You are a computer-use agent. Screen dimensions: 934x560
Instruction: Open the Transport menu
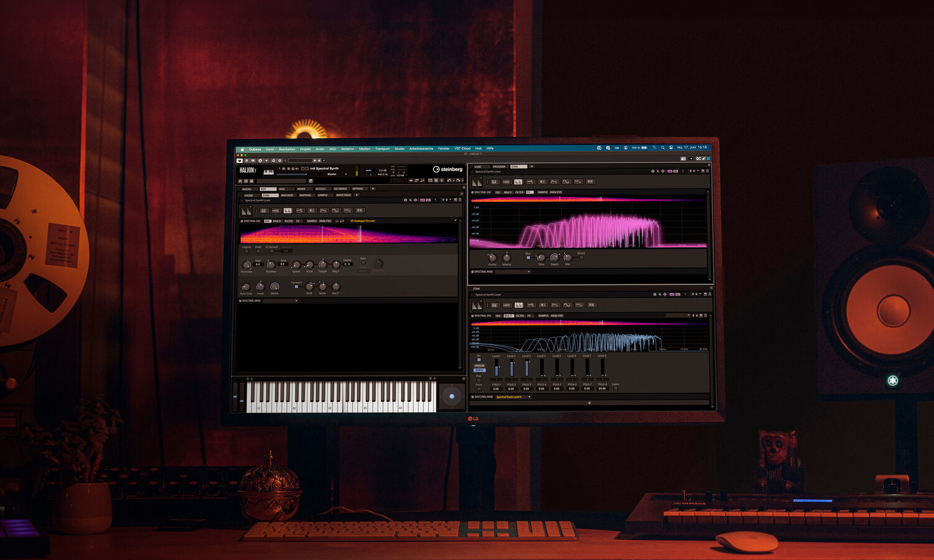point(382,149)
